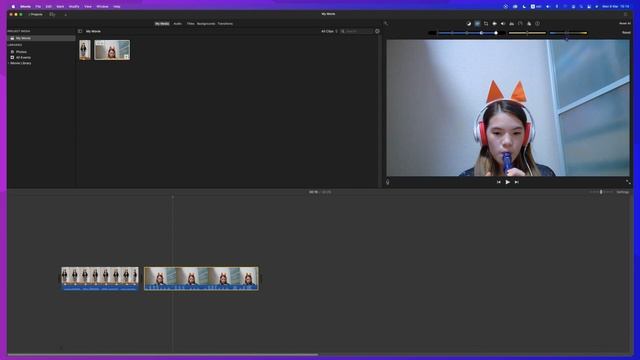Image resolution: width=640 pixels, height=360 pixels.
Task: Switch to the Titles tab
Action: (x=190, y=24)
